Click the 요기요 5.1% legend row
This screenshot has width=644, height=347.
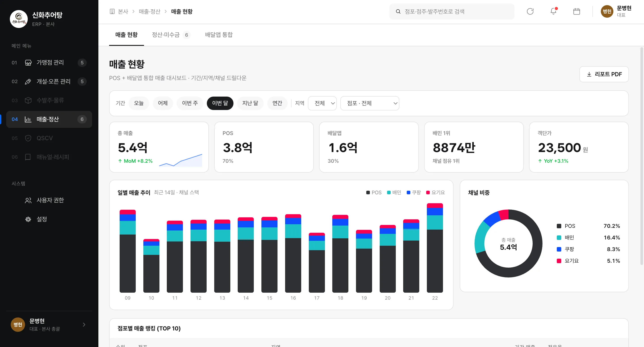588,261
